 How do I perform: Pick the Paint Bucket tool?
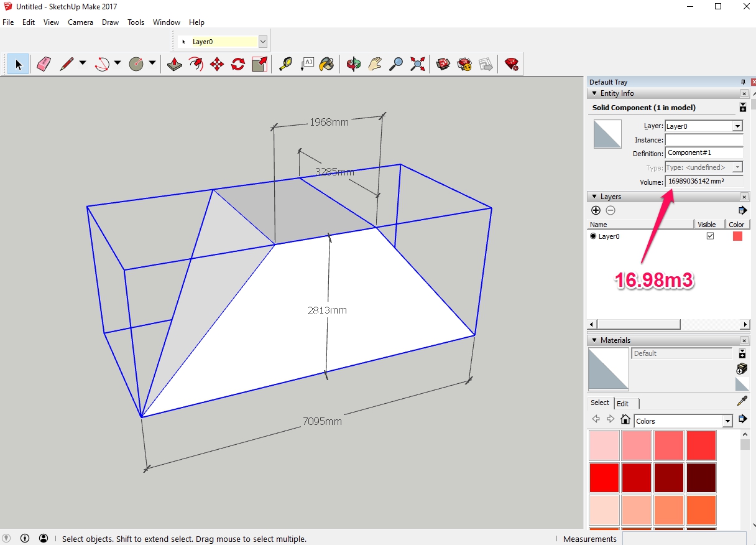(327, 64)
